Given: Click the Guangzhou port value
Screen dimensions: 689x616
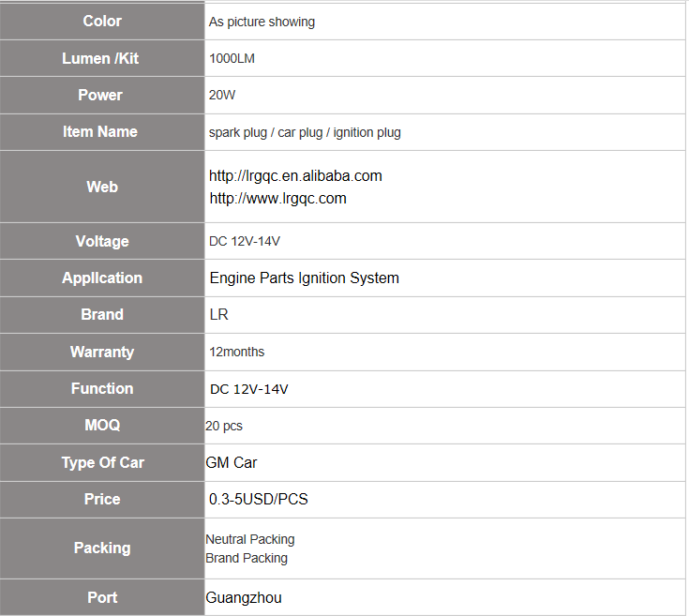Looking at the screenshot, I should point(244,598).
